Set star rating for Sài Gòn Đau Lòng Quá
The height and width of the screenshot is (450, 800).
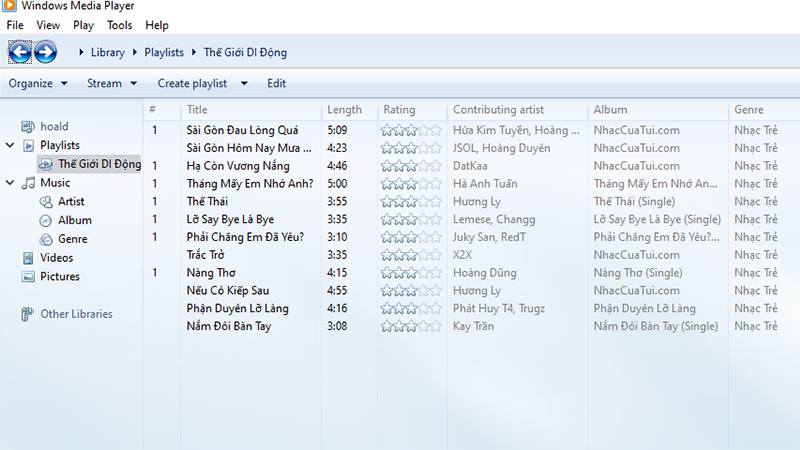tap(411, 130)
